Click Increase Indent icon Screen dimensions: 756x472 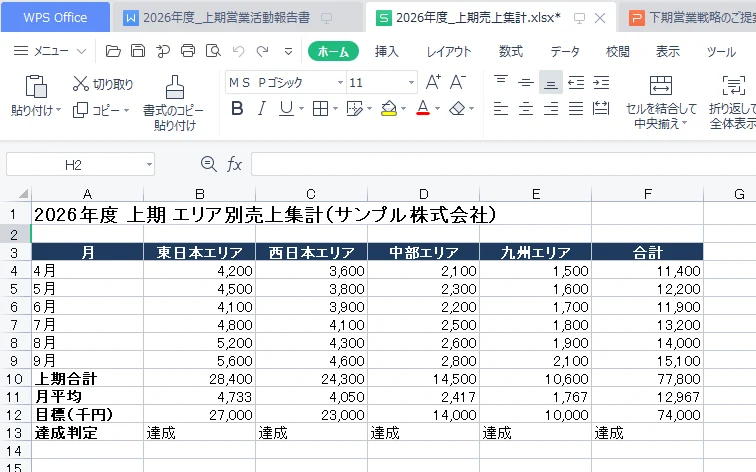coord(601,83)
